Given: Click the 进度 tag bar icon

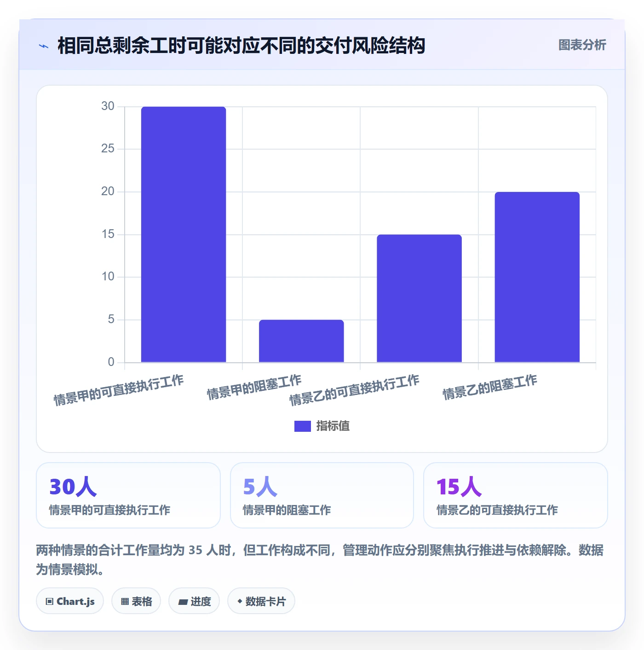Looking at the screenshot, I should [183, 602].
